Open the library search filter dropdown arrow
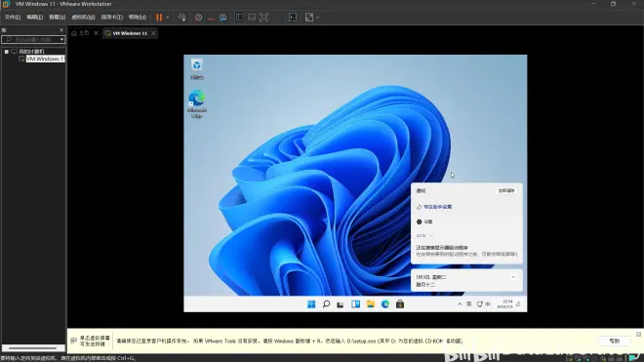644x362 pixels. click(x=62, y=39)
